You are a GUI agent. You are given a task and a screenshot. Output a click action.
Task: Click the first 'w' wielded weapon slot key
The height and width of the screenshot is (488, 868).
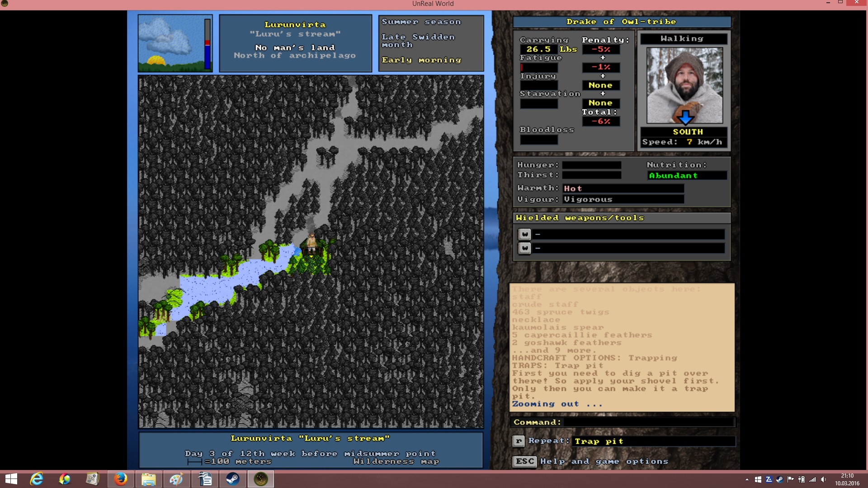[x=524, y=234]
